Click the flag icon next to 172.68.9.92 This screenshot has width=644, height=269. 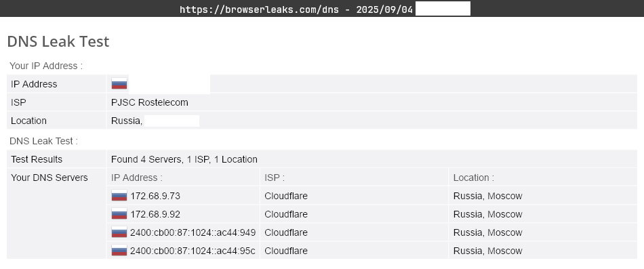[x=119, y=214]
